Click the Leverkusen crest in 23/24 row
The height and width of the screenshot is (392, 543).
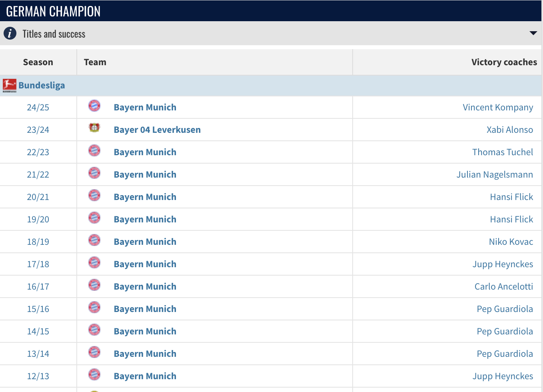tap(94, 128)
